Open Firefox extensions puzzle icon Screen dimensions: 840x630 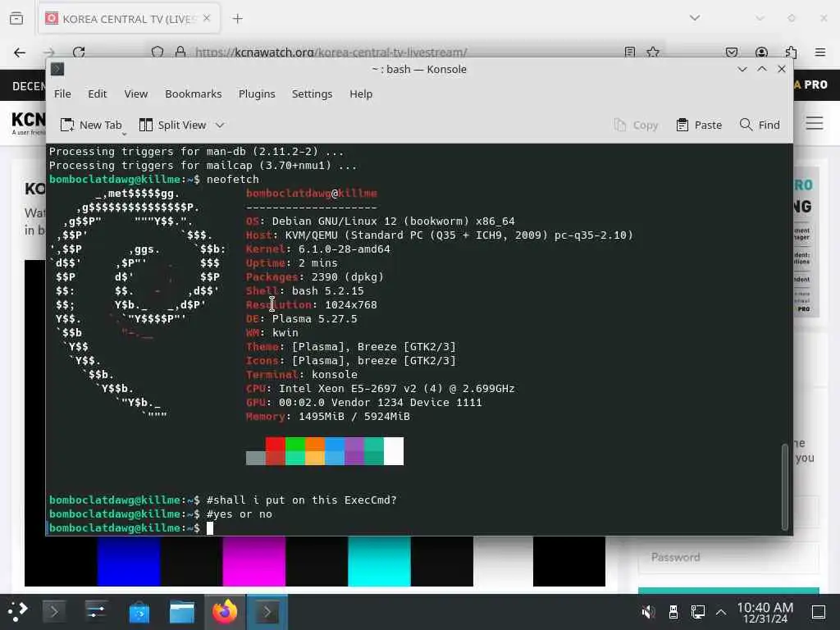coord(791,52)
